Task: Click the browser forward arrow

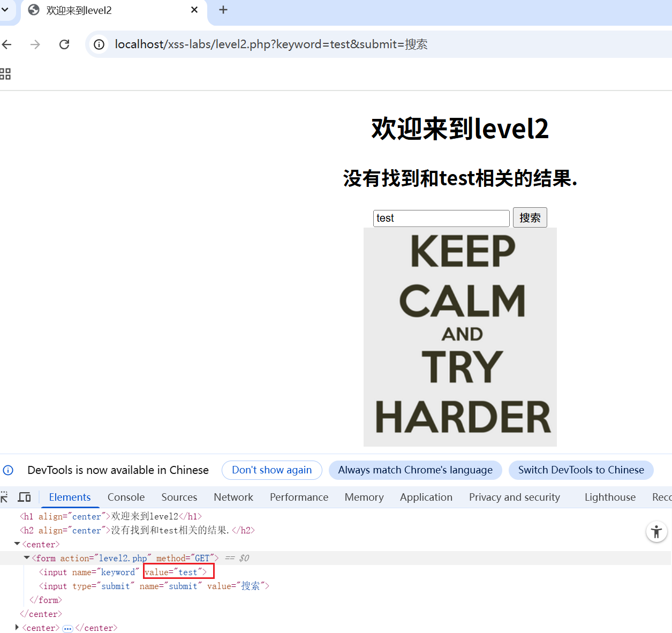Action: (35, 44)
